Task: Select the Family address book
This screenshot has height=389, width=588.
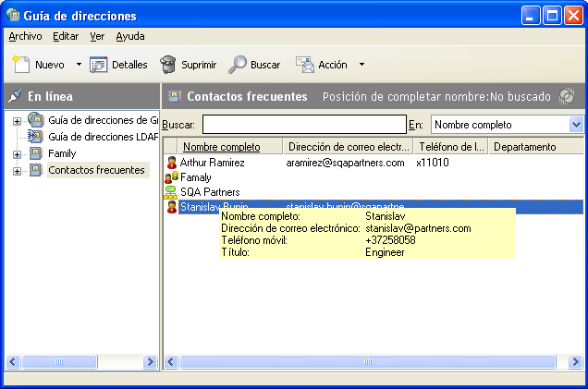Action: coord(62,153)
